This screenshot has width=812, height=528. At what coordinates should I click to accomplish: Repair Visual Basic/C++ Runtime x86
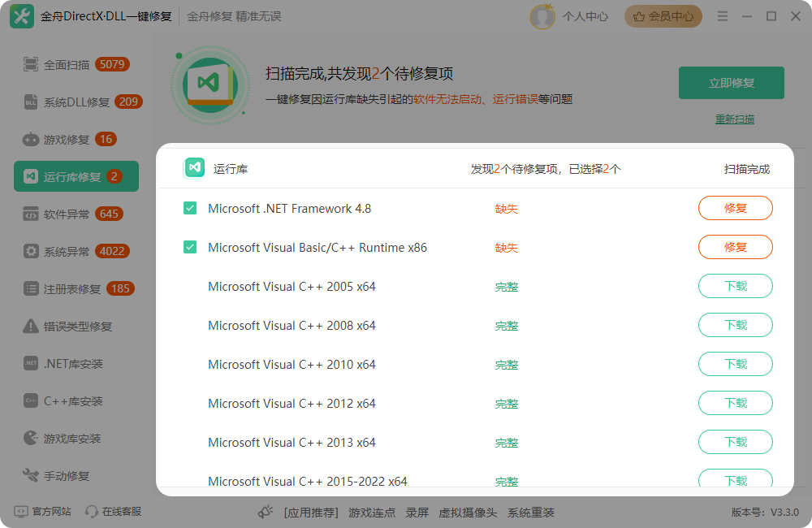click(x=736, y=247)
